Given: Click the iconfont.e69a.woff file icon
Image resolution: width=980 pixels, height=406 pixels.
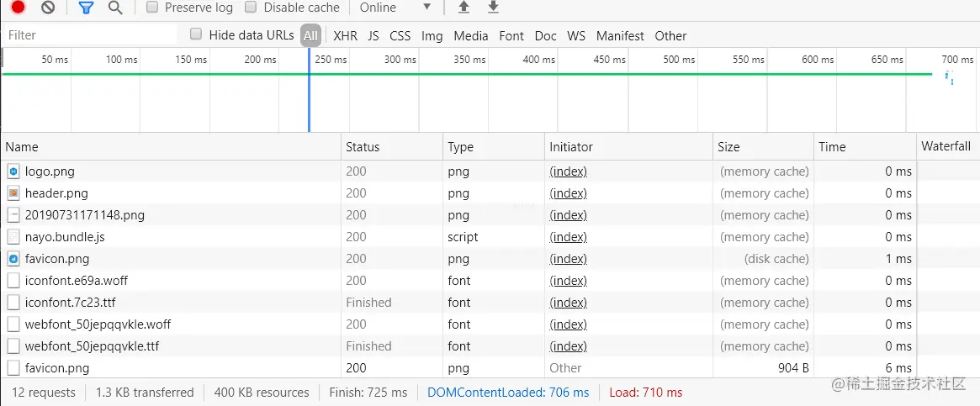Looking at the screenshot, I should click(x=13, y=281).
